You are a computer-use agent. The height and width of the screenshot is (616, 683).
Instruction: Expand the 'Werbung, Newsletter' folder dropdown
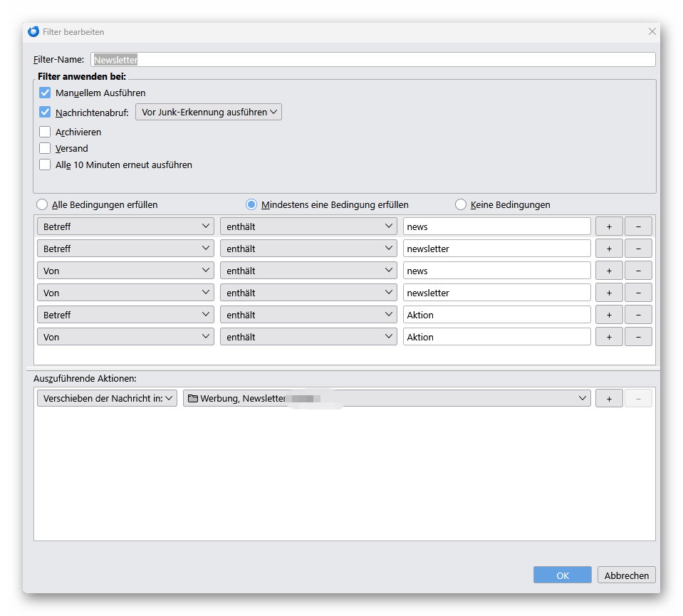(x=387, y=399)
